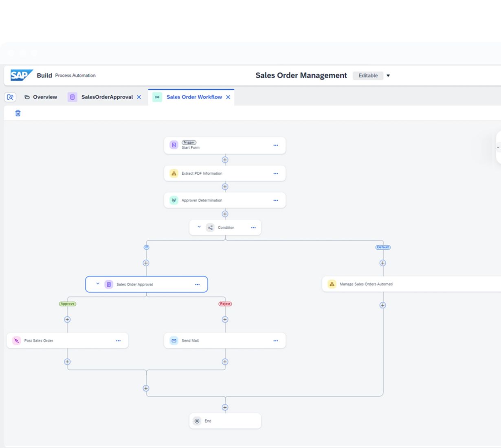Collapse the Condition node chevron
501x448 pixels.
(x=199, y=227)
